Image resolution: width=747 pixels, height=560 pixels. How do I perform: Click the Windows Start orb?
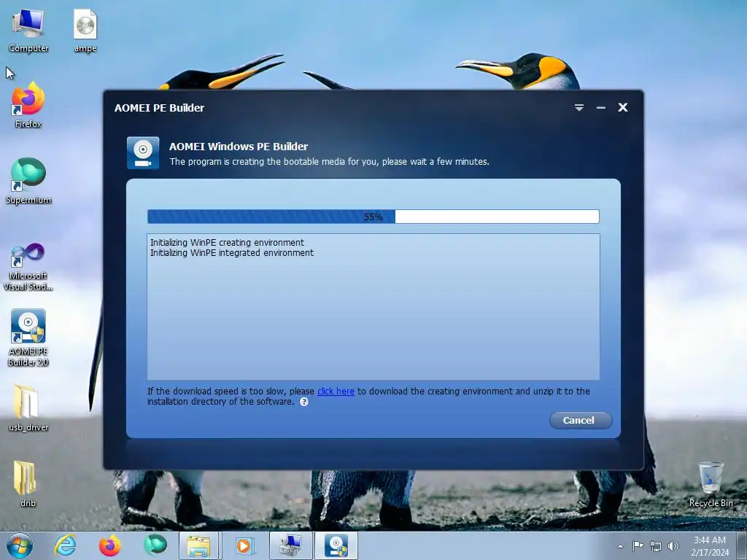tap(20, 545)
